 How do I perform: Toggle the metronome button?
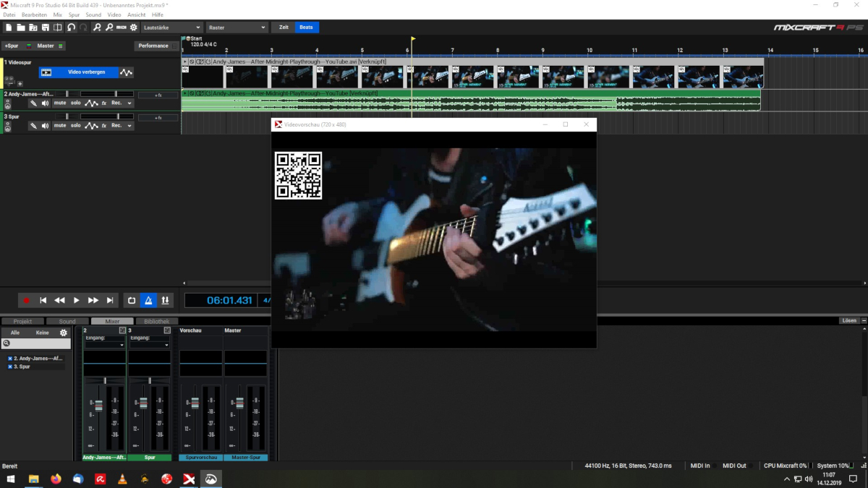[148, 300]
